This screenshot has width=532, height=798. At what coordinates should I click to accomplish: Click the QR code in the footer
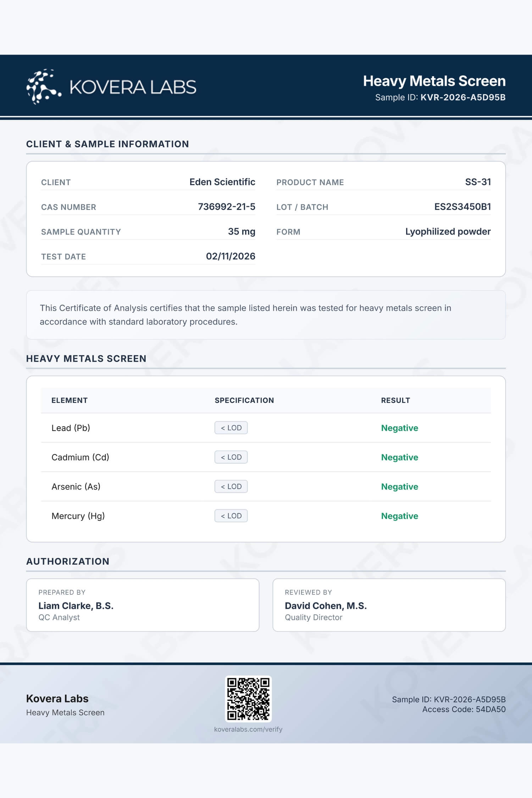coord(248,698)
